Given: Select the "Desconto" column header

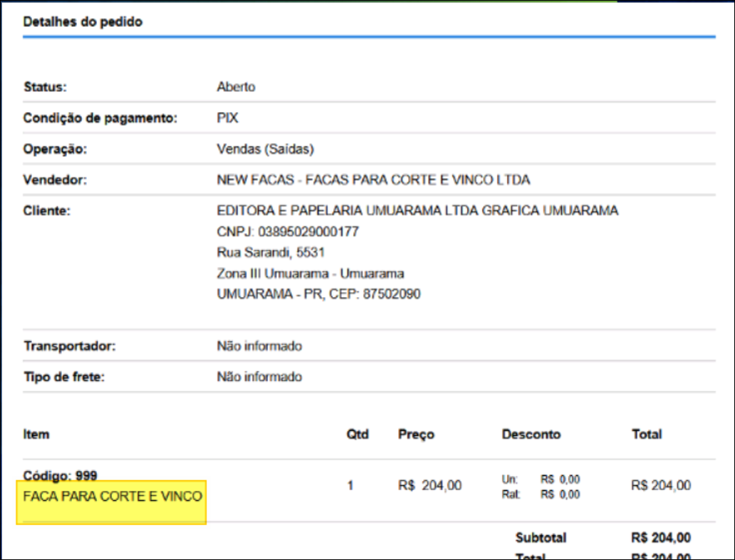Looking at the screenshot, I should coord(531,435).
